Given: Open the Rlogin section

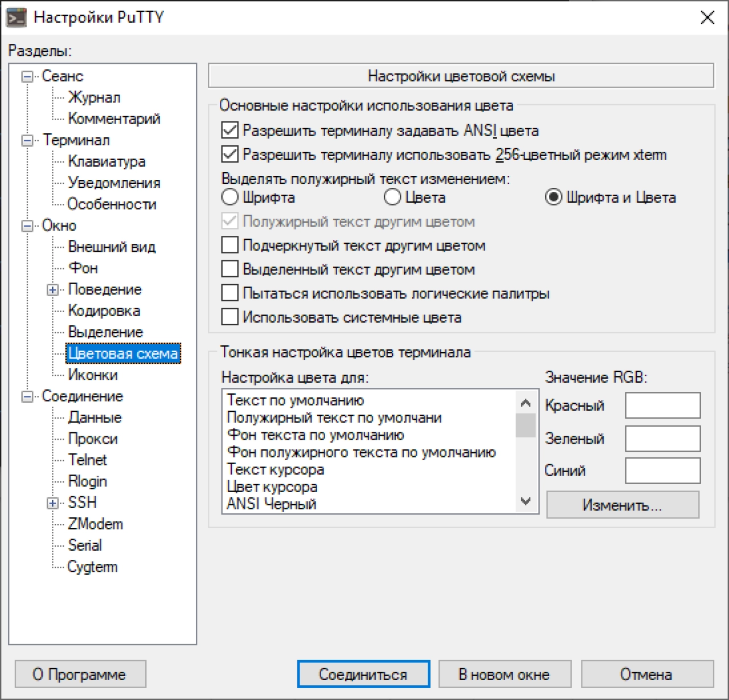Looking at the screenshot, I should point(87,481).
